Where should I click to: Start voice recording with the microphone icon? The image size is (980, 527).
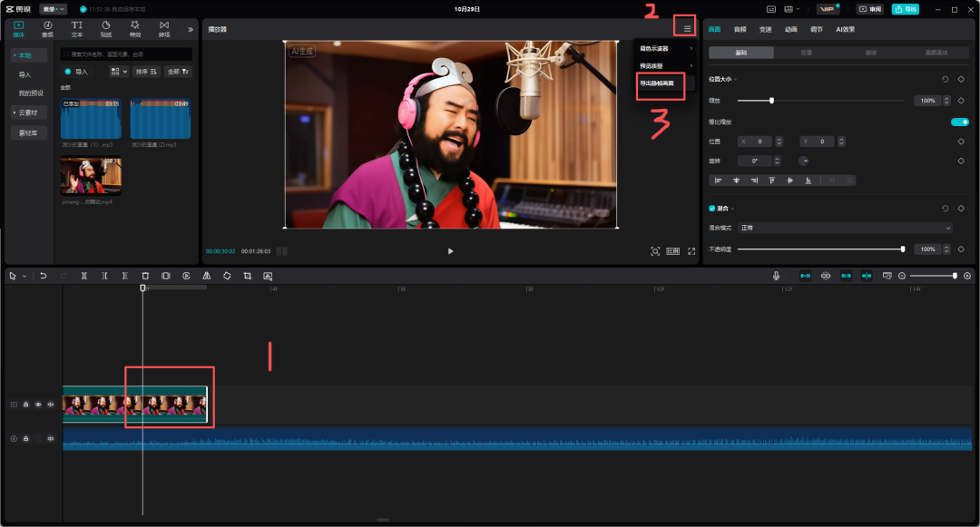coord(776,276)
